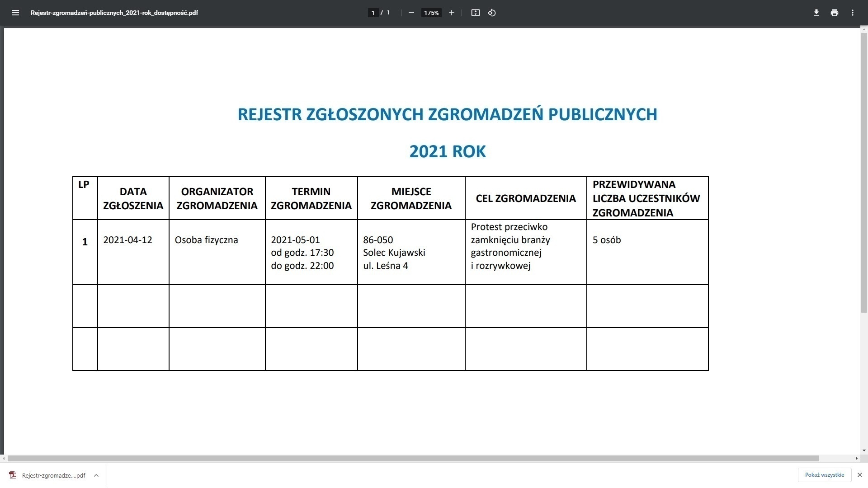This screenshot has width=868, height=488.
Task: Click the 'ORGANIZATOR ZGROMADZENIA' column header
Action: (x=217, y=198)
